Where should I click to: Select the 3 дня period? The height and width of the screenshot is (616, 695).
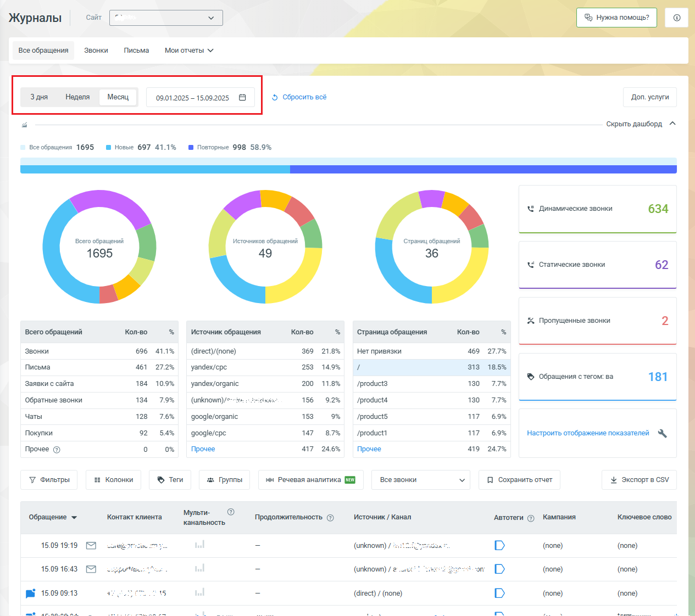[39, 97]
